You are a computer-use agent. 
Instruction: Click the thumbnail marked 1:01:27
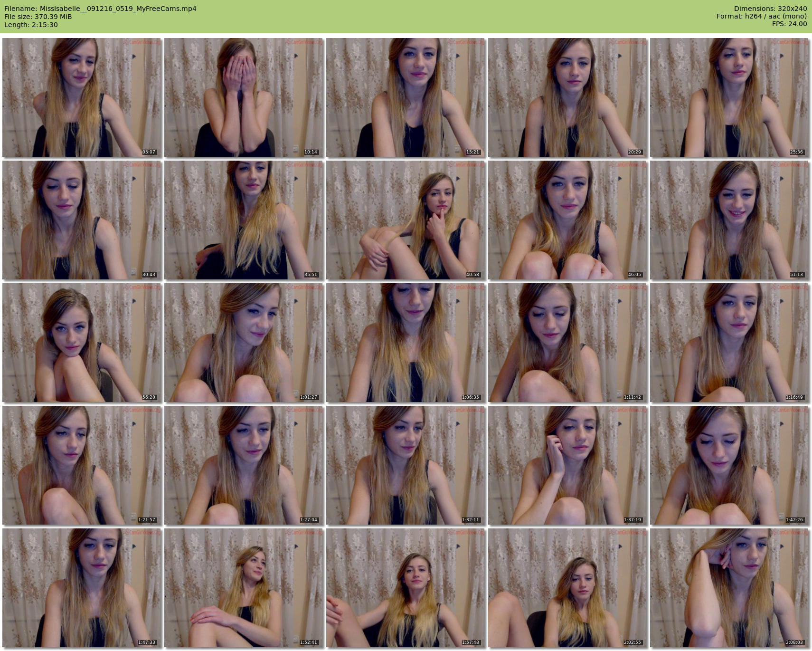pos(244,343)
